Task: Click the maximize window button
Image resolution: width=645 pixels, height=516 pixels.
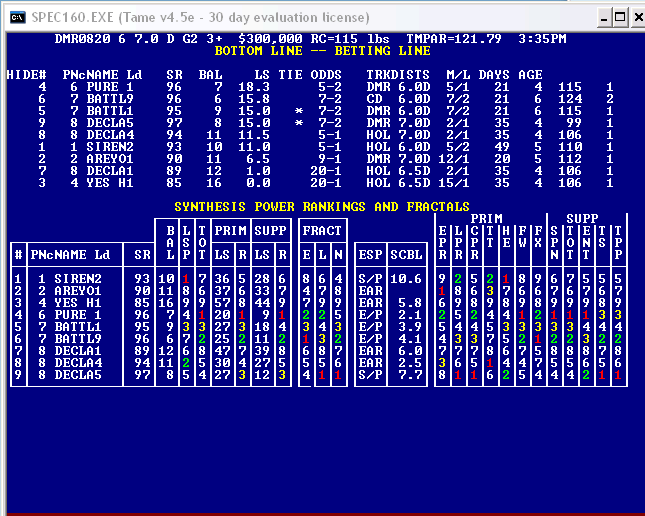Action: pos(619,17)
